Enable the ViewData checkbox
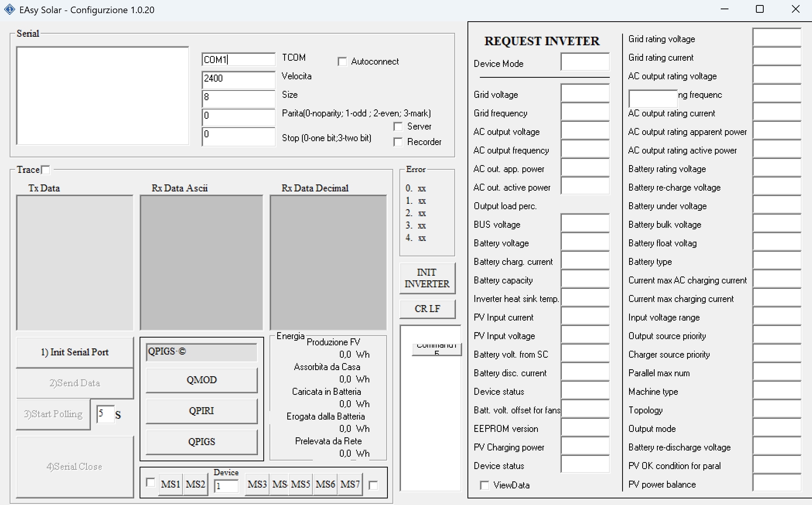 point(484,485)
